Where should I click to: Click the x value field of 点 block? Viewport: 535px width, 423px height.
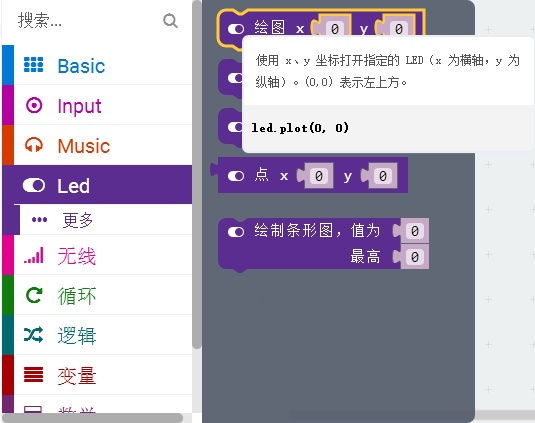319,176
